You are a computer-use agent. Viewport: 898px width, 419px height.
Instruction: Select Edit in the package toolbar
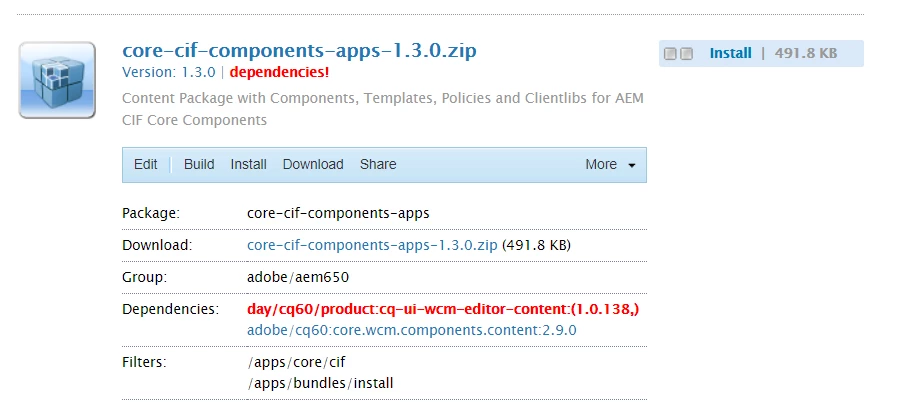[145, 164]
